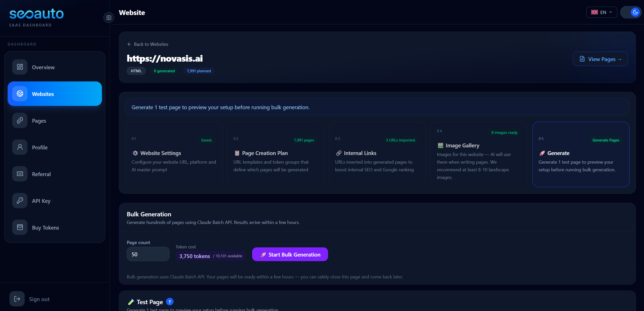
Task: Click the '3 URLs imported.' status label
Action: point(401,140)
